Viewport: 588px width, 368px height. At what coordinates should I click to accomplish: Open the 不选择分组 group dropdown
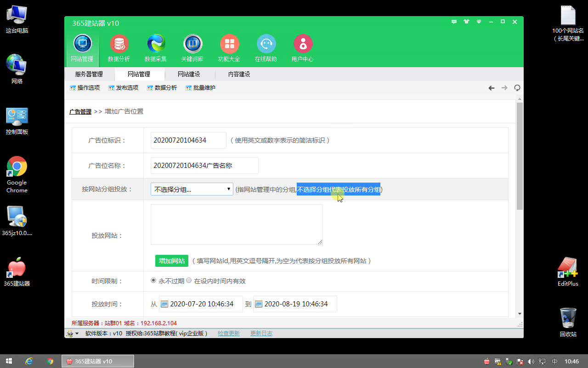(x=192, y=189)
